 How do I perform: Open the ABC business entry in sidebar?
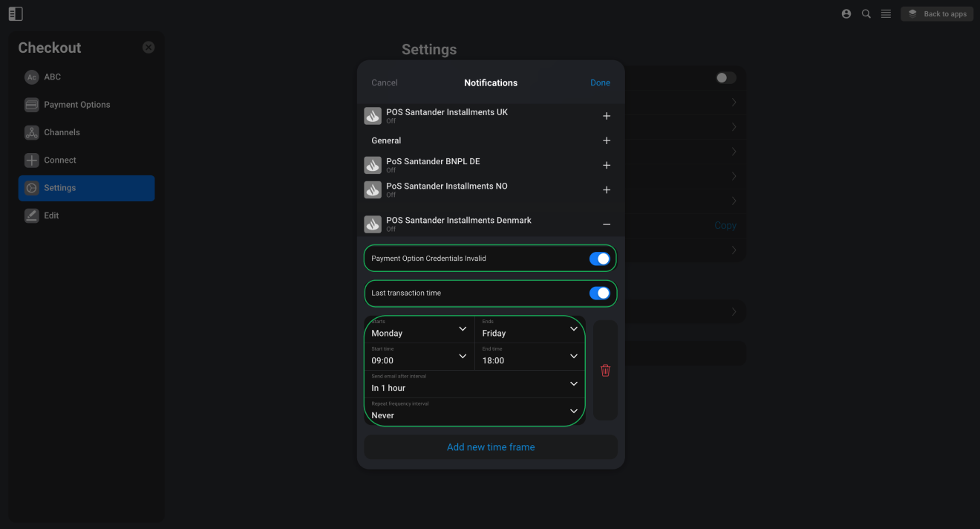coord(86,77)
